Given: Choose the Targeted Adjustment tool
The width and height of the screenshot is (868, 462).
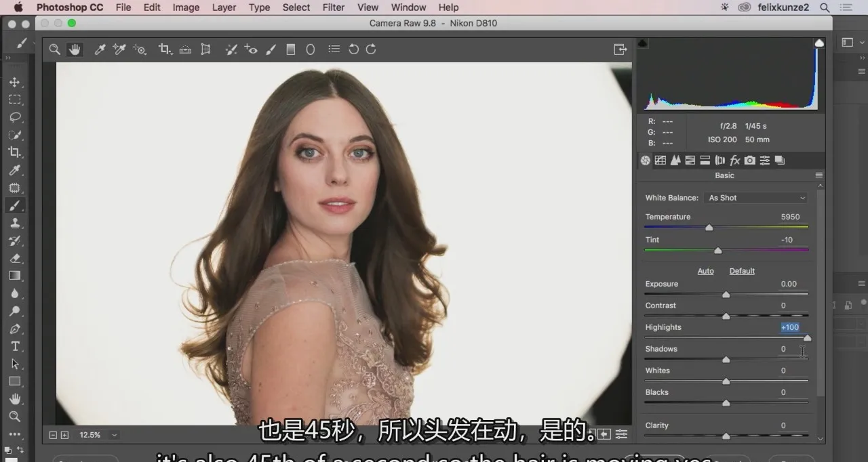Looking at the screenshot, I should tap(140, 49).
